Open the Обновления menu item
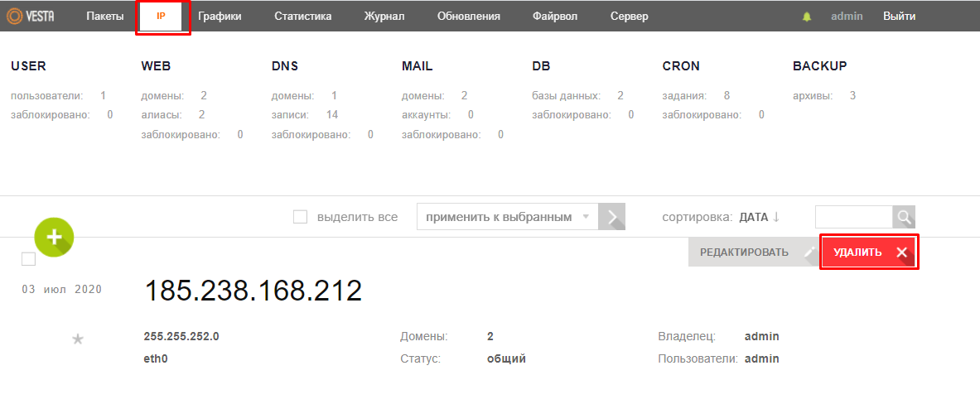This screenshot has height=404, width=980. [x=469, y=17]
